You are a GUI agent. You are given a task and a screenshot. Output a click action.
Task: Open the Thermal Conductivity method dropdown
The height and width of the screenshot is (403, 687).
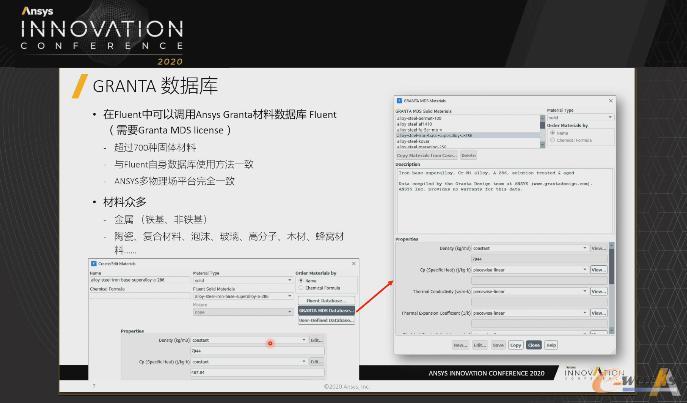point(529,291)
